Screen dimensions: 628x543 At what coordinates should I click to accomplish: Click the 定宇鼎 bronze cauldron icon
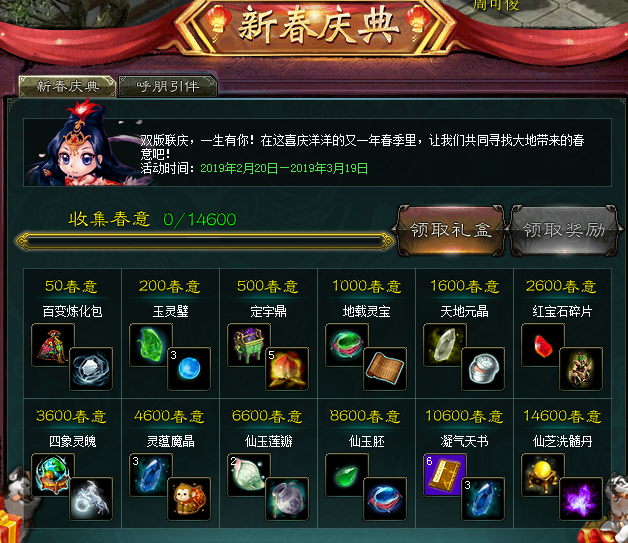(x=249, y=345)
